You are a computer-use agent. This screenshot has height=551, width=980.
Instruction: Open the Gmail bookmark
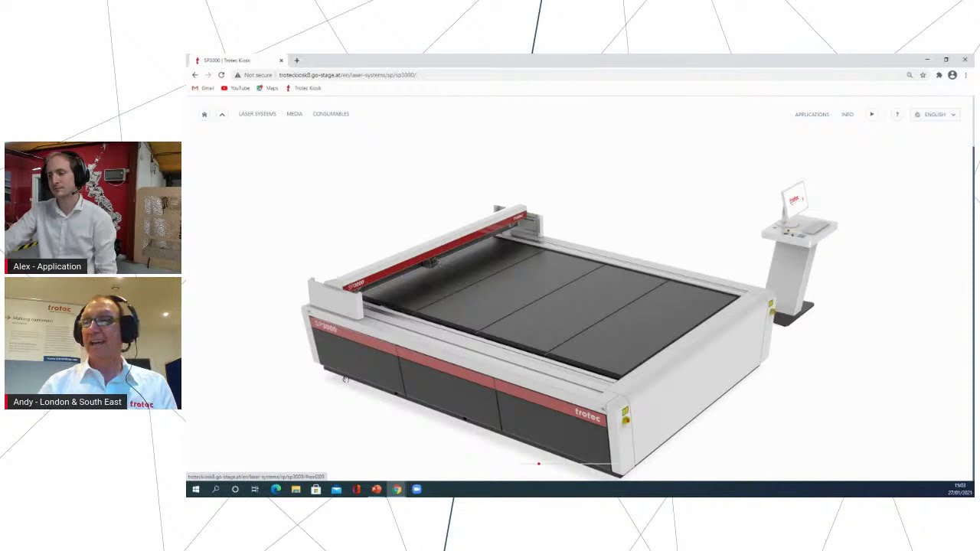pyautogui.click(x=203, y=88)
